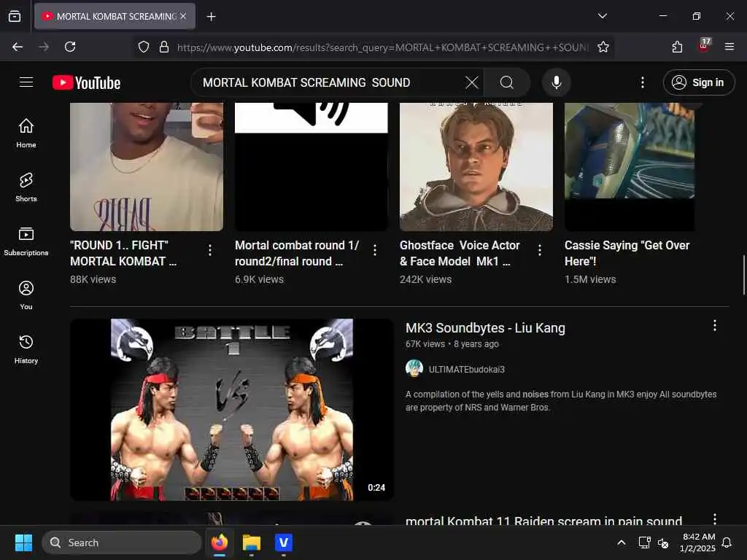Click the YouTube logo
747x560 pixels.
pos(86,82)
